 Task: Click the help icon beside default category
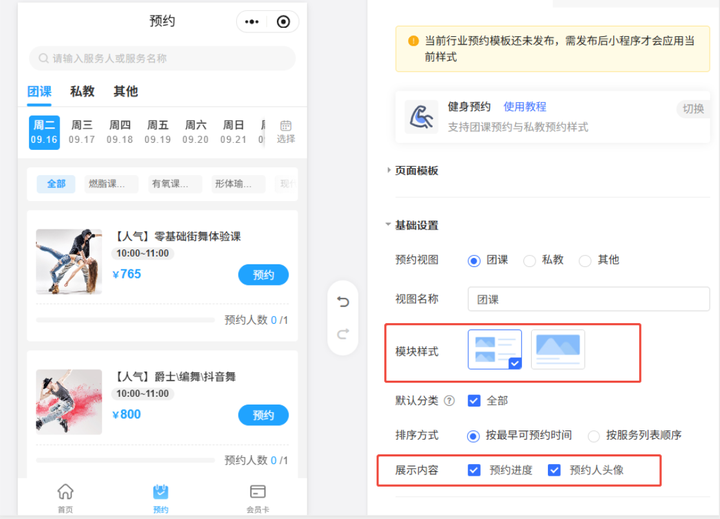(449, 401)
